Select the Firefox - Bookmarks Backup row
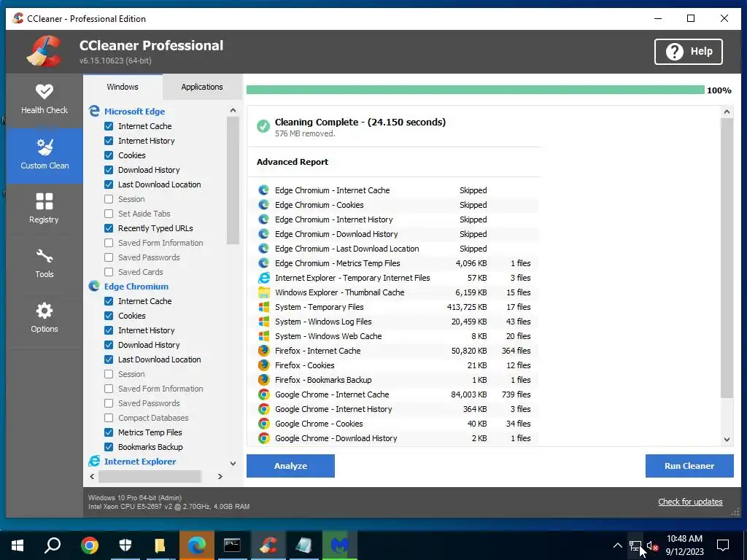Viewport: 747px width, 560px height. (395, 380)
